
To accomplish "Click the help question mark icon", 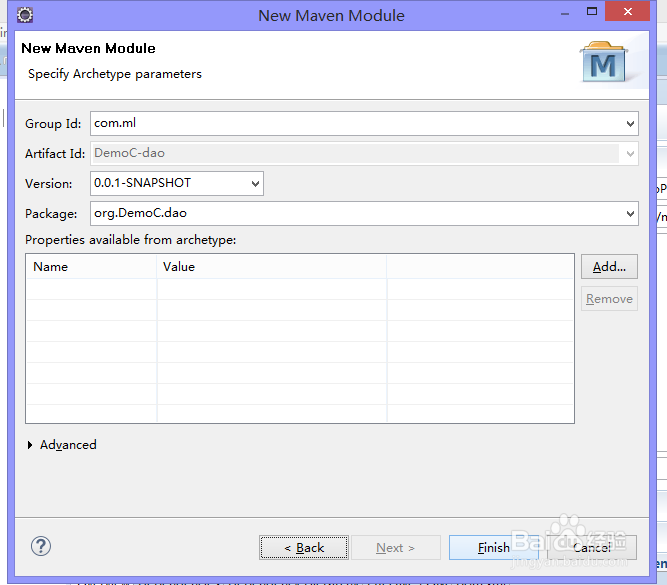I will point(41,546).
